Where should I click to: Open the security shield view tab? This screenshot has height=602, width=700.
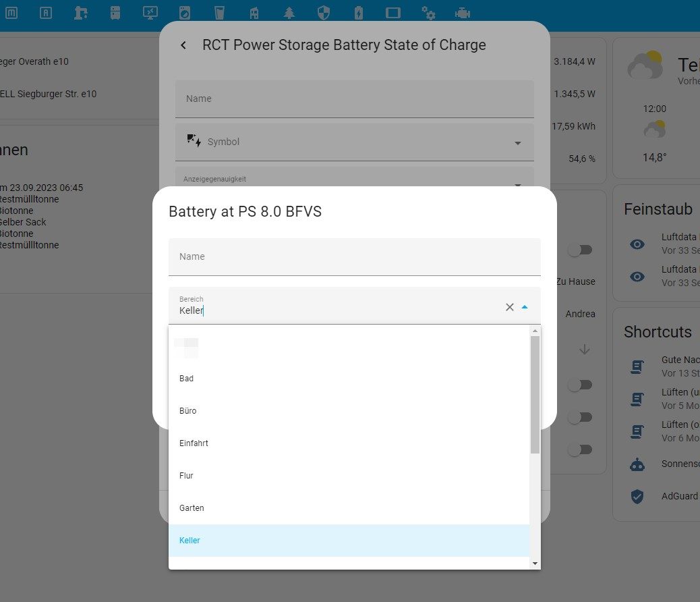[324, 13]
